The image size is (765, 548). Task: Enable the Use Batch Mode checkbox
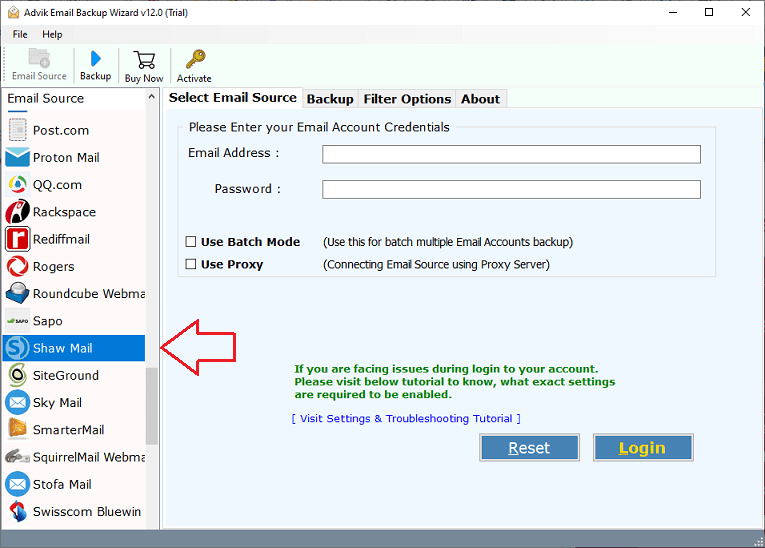[191, 242]
